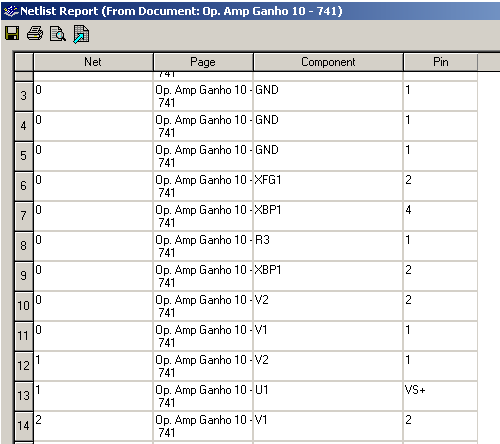Image resolution: width=500 pixels, height=444 pixels.
Task: Click the XFG1 component cell
Action: (x=328, y=186)
